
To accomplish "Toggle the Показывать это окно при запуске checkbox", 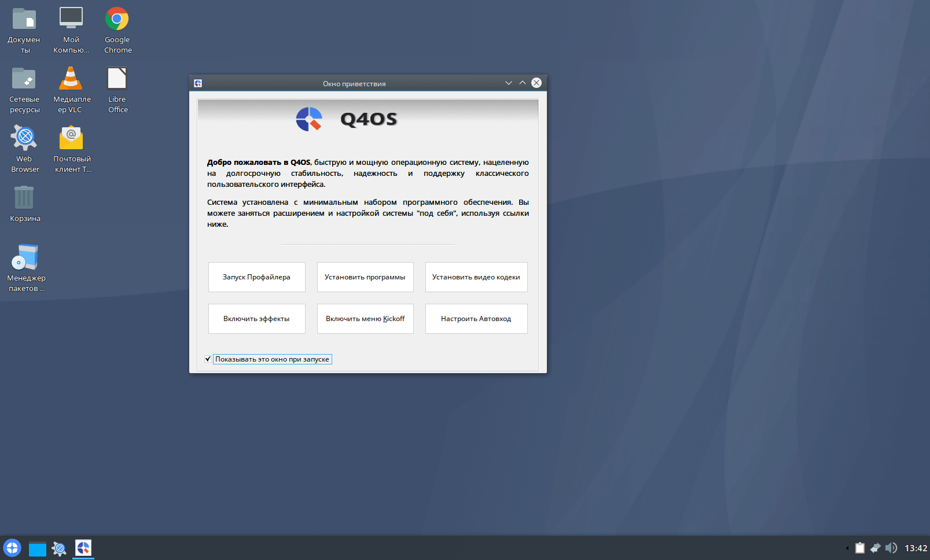I will click(208, 359).
